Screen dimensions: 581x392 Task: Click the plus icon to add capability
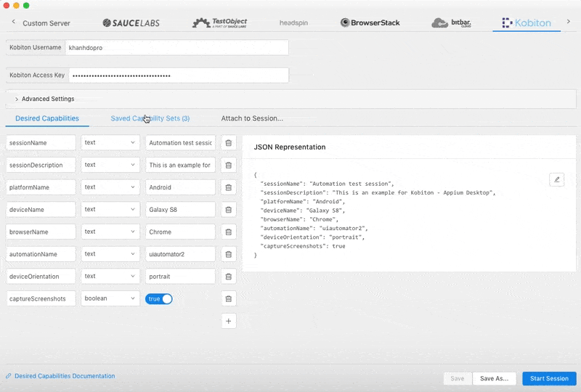[228, 321]
